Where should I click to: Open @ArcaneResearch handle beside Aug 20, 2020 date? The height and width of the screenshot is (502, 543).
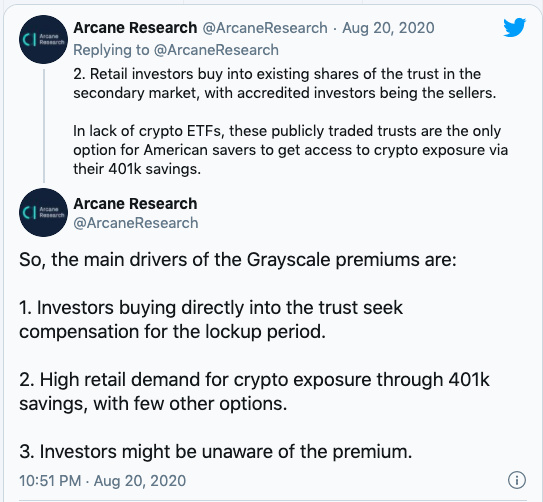[x=265, y=28]
